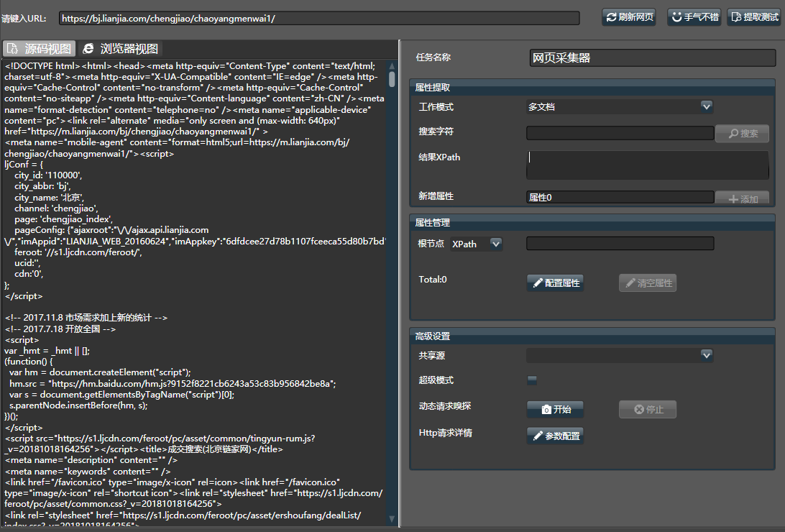Click the IE icon on 浏览器视图 tab
This screenshot has width=785, height=532.
88,49
